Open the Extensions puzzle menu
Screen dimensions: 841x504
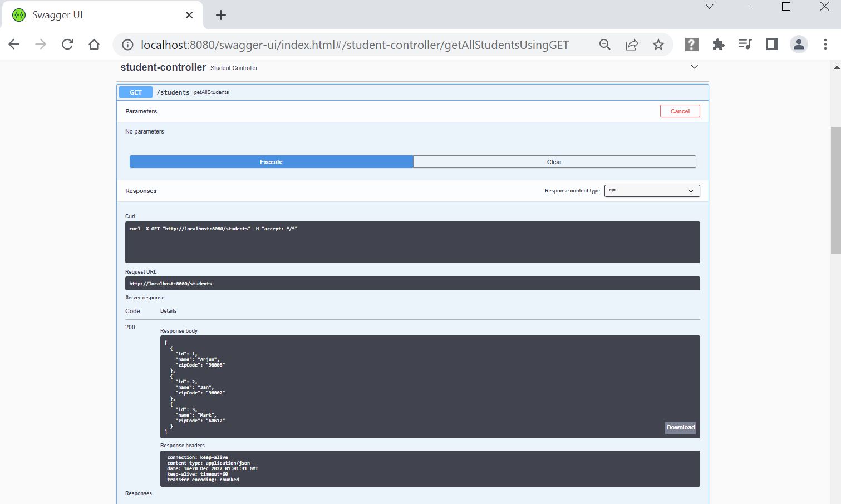(719, 45)
